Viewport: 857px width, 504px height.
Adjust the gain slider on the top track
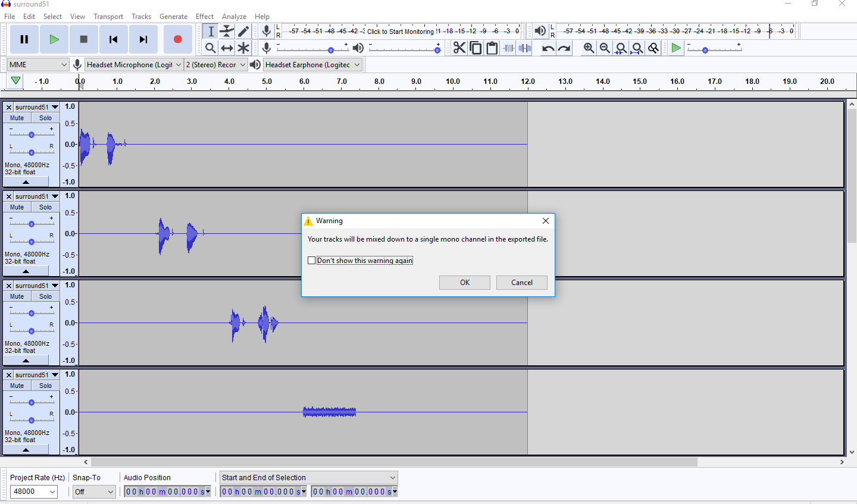(31, 134)
